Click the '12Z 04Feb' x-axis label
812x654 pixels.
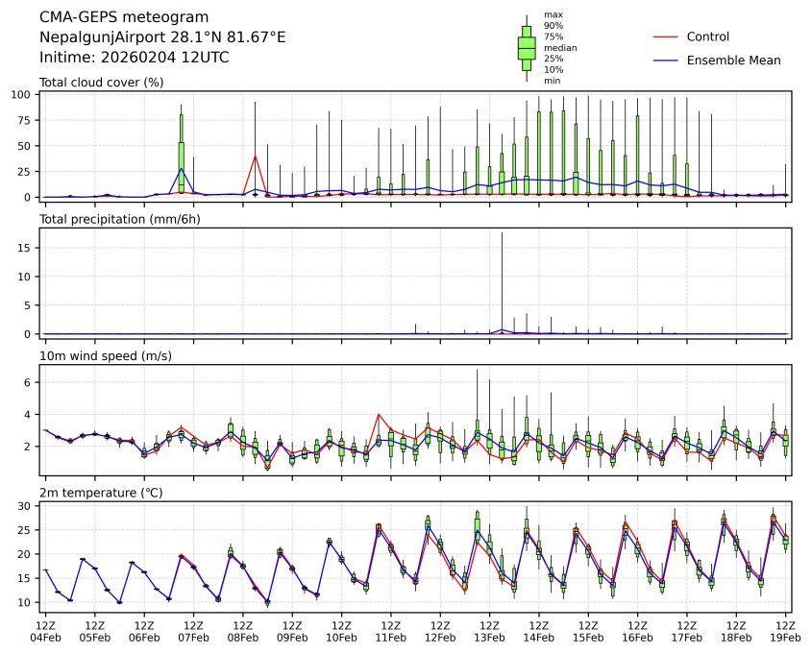[x=45, y=631]
